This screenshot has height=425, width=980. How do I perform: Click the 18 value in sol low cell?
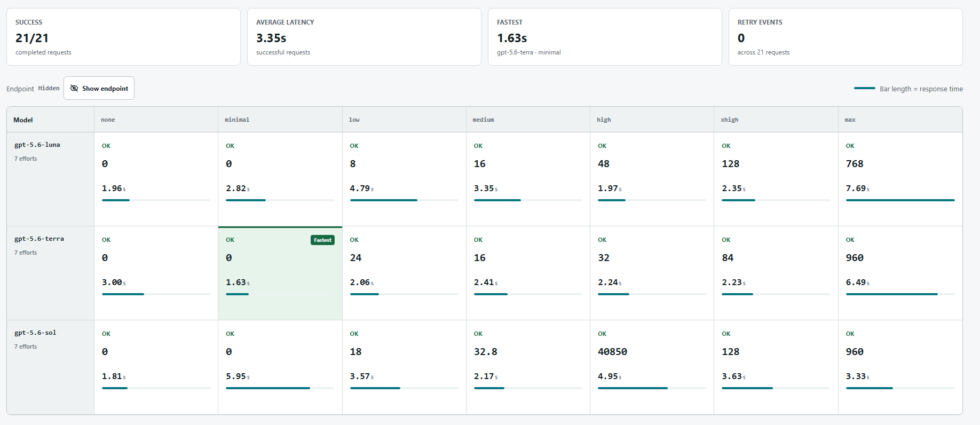356,352
